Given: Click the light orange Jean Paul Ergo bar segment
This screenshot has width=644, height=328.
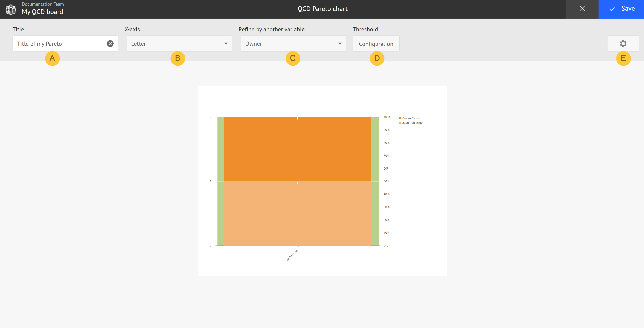Looking at the screenshot, I should click(297, 214).
